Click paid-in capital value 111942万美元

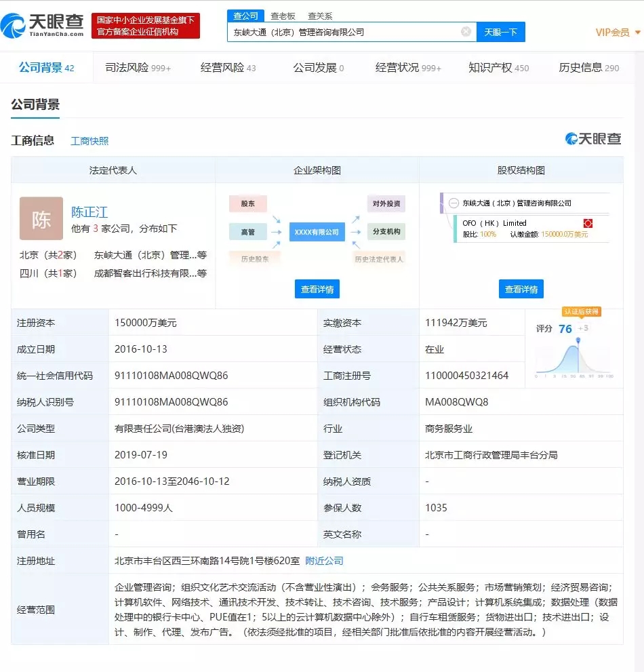pyautogui.click(x=456, y=323)
